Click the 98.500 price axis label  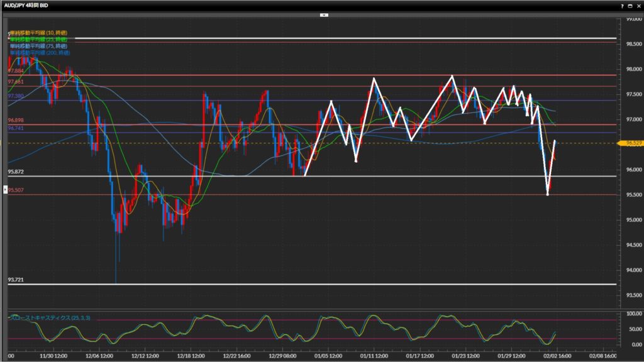click(x=632, y=44)
